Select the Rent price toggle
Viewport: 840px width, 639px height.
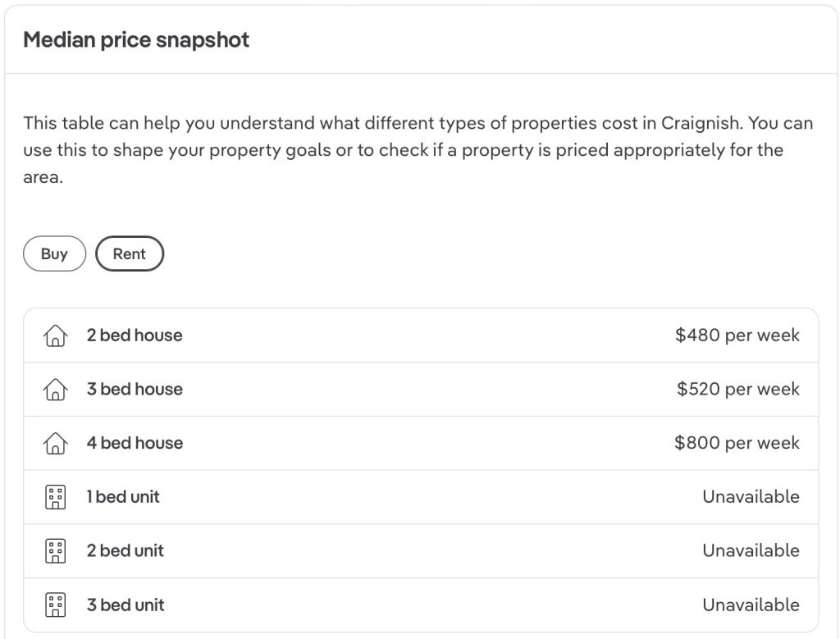(x=130, y=254)
